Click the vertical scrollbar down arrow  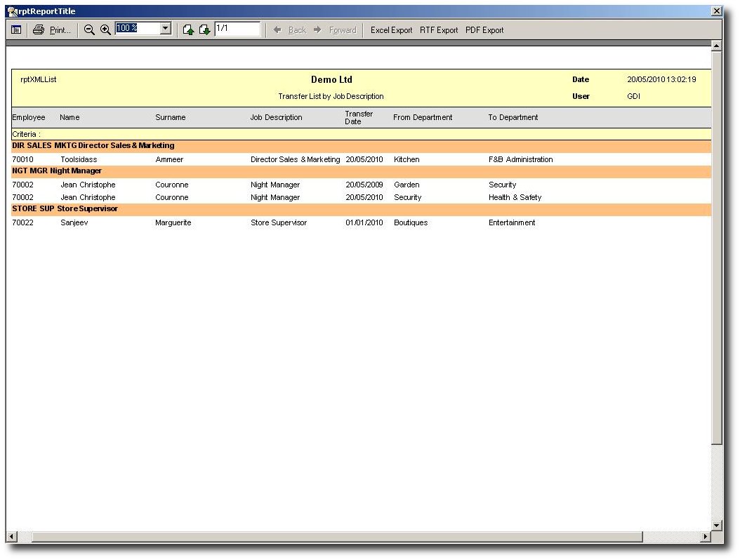716,525
